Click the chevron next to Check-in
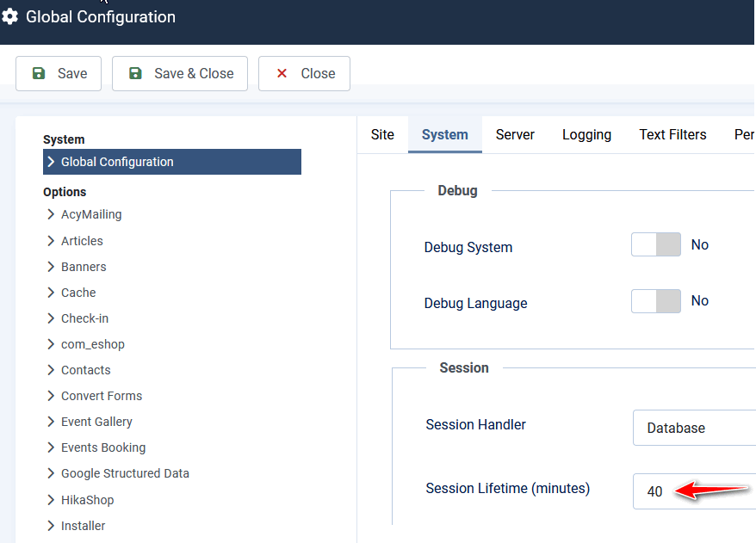Viewport: 756px width, 543px height. click(x=51, y=318)
